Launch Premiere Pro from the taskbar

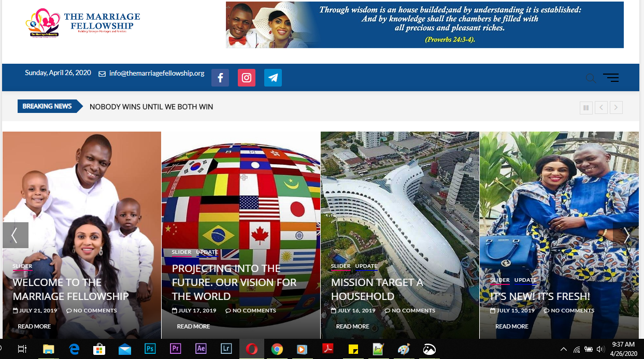pos(176,349)
